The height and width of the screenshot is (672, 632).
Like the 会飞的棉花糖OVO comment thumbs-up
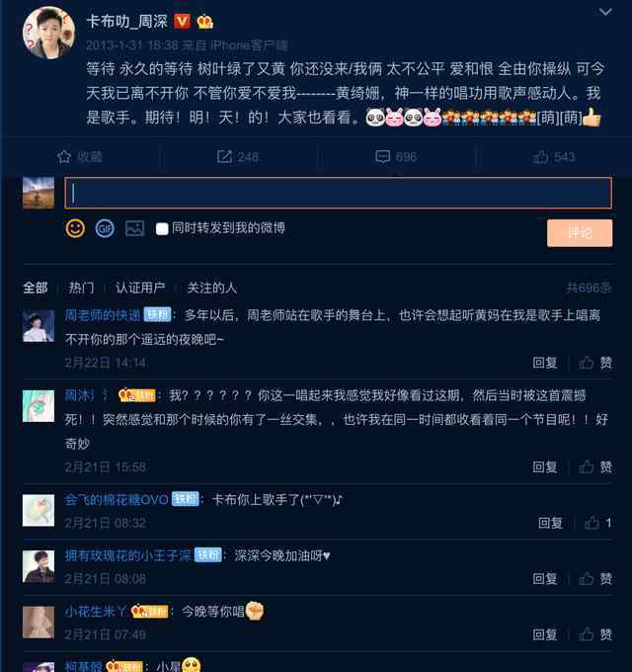click(x=592, y=523)
